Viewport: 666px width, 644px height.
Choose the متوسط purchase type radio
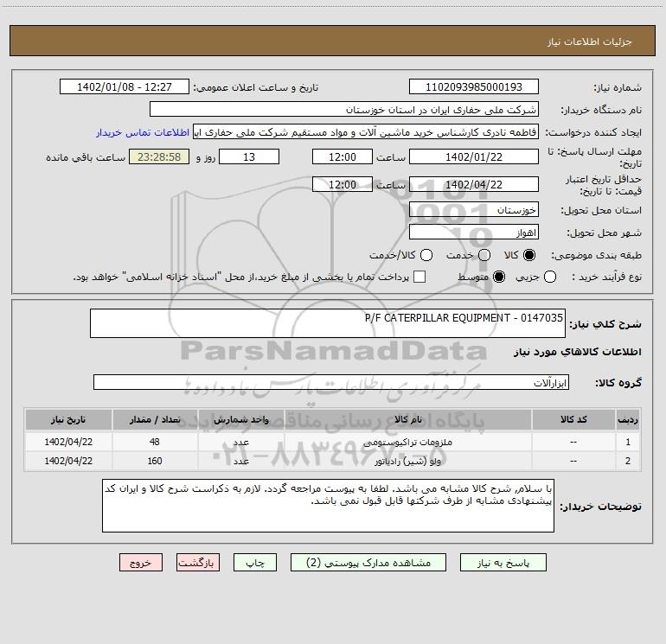499,277
